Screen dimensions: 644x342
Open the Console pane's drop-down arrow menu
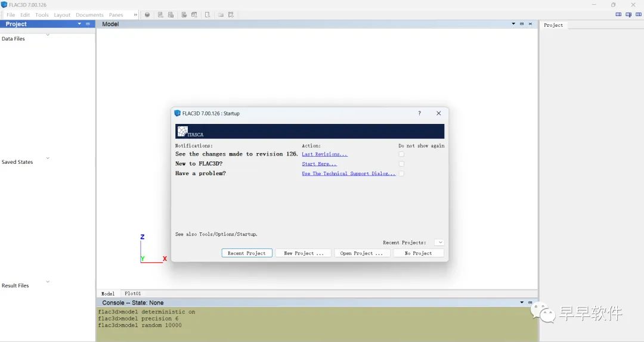[x=522, y=303]
